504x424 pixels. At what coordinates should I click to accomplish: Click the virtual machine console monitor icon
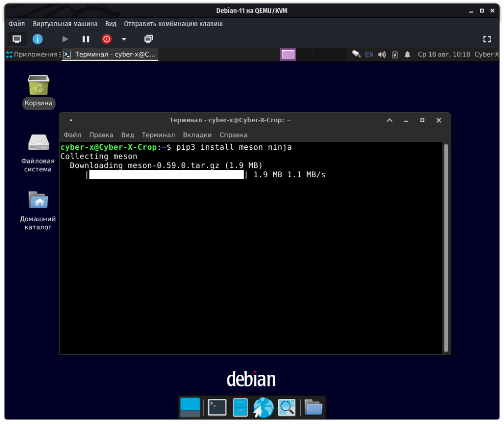17,39
